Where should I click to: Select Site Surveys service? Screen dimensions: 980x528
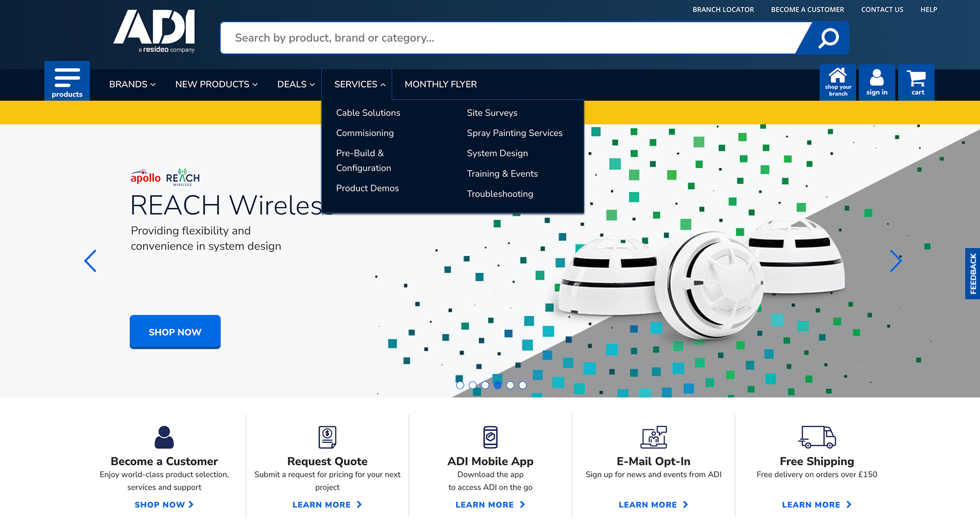click(x=492, y=113)
